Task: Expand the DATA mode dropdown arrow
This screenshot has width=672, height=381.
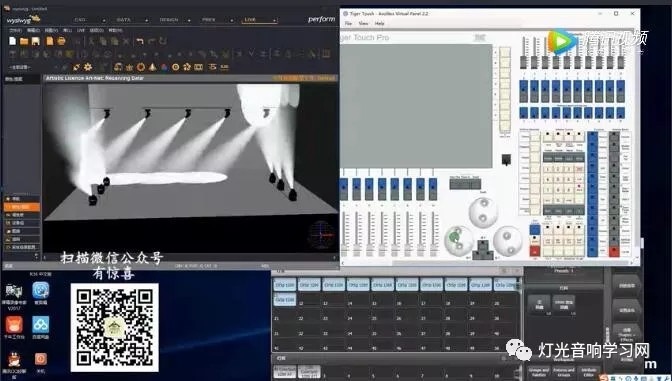Action: (146, 20)
